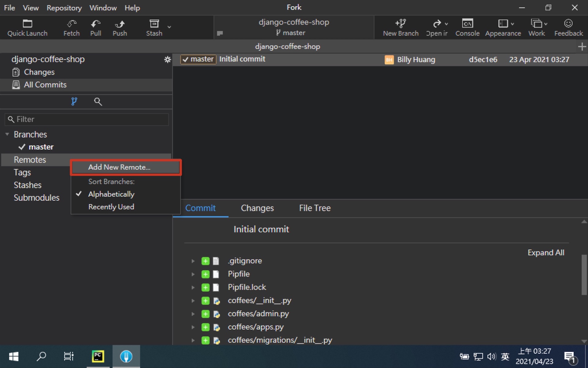The image size is (588, 368).
Task: Click the coffees/admin.py file name
Action: (x=258, y=314)
